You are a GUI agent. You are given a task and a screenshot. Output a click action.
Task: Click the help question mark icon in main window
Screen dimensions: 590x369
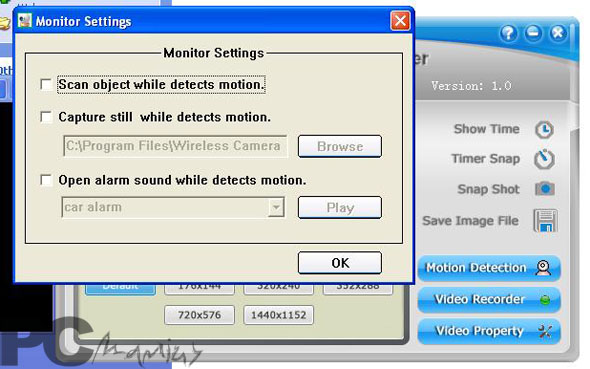pos(508,33)
